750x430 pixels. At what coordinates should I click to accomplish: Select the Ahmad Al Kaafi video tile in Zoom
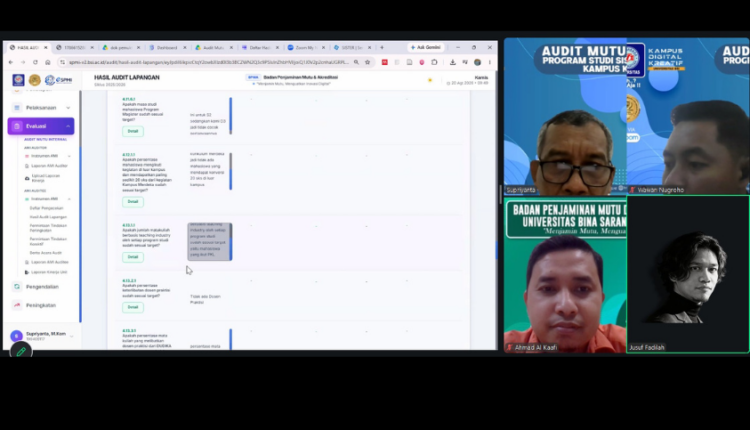565,275
